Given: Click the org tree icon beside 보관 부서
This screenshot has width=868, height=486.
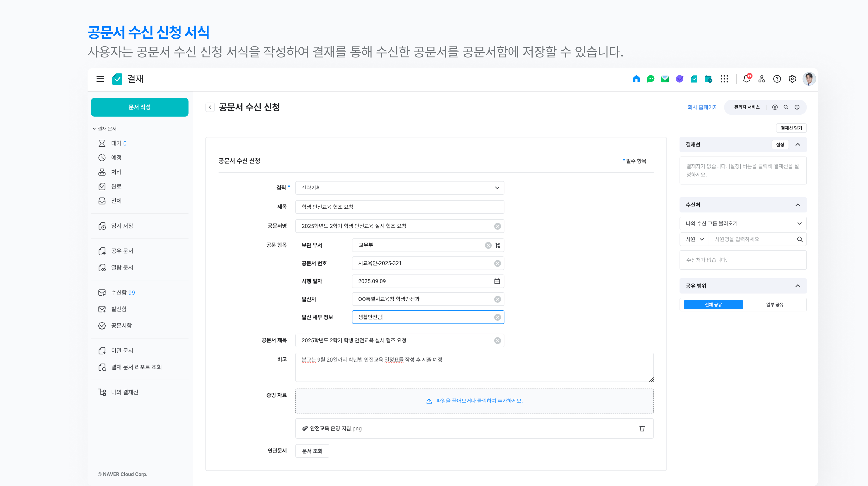Looking at the screenshot, I should pos(498,245).
